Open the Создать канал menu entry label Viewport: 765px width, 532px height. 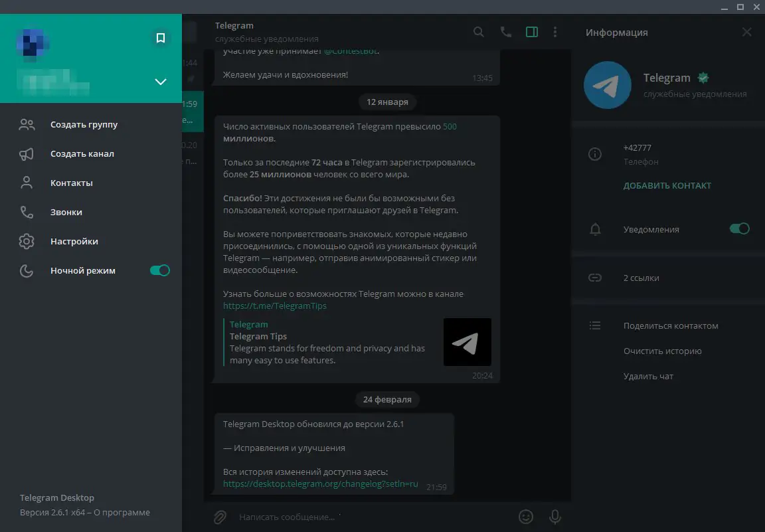click(x=82, y=153)
